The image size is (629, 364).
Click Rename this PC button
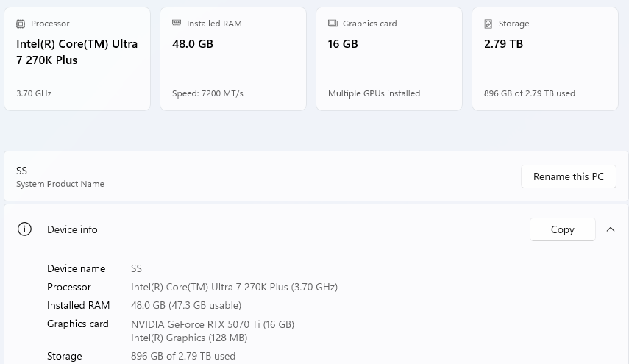[x=569, y=176]
